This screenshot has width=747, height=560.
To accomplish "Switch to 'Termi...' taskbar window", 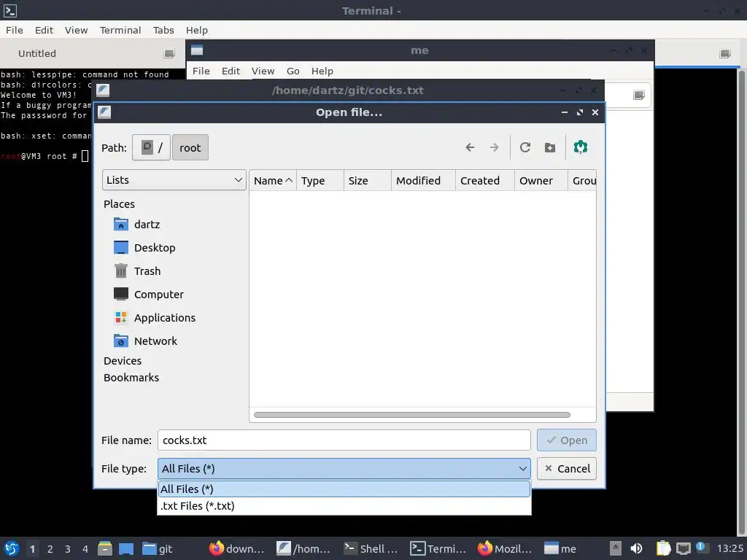I will [438, 548].
